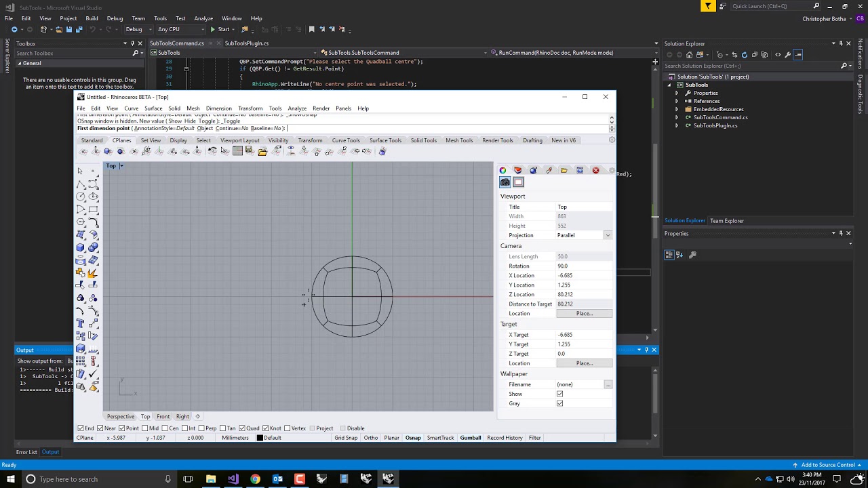Click the Camera Location Place button
868x488 pixels.
coord(584,313)
